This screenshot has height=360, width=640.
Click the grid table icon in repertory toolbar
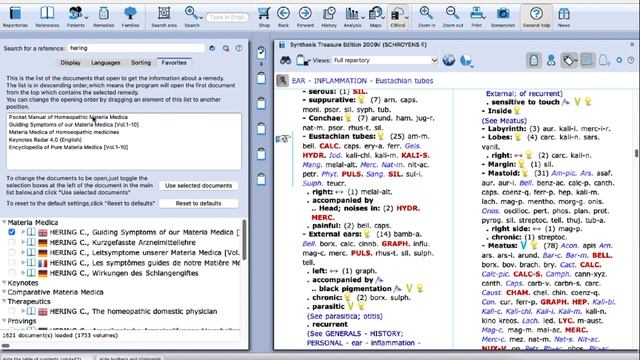[x=587, y=60]
